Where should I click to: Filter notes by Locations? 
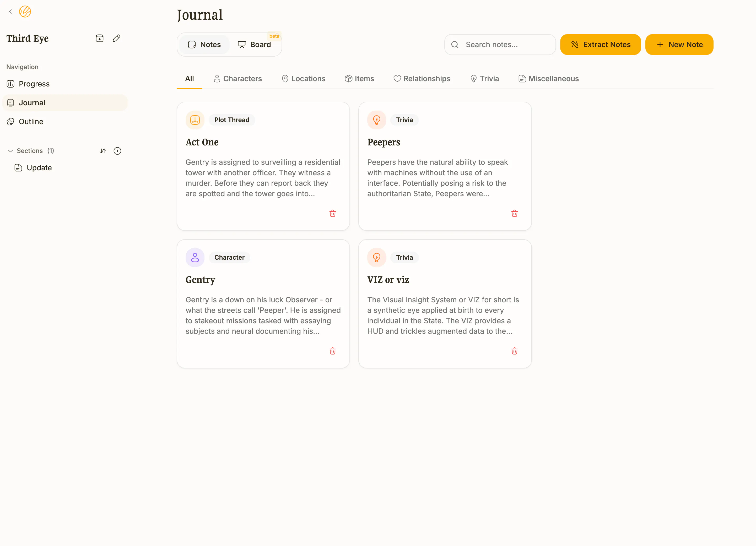tap(304, 79)
